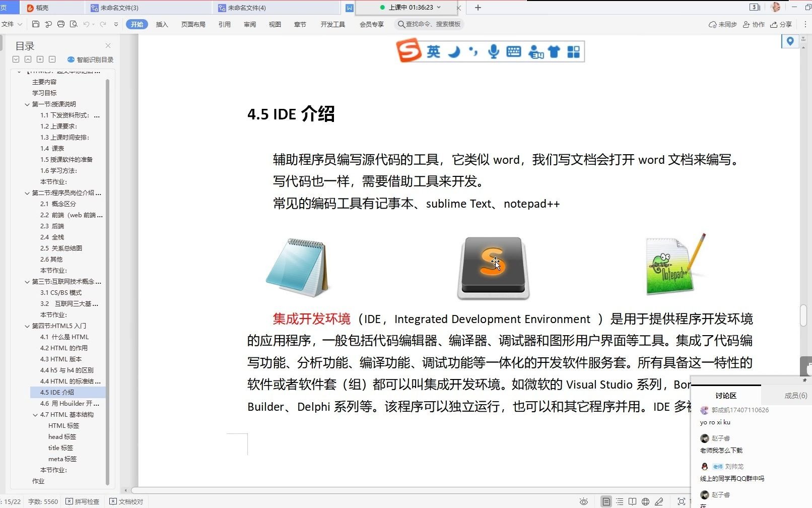Close the 目录 navigation panel
812x508 pixels.
108,46
